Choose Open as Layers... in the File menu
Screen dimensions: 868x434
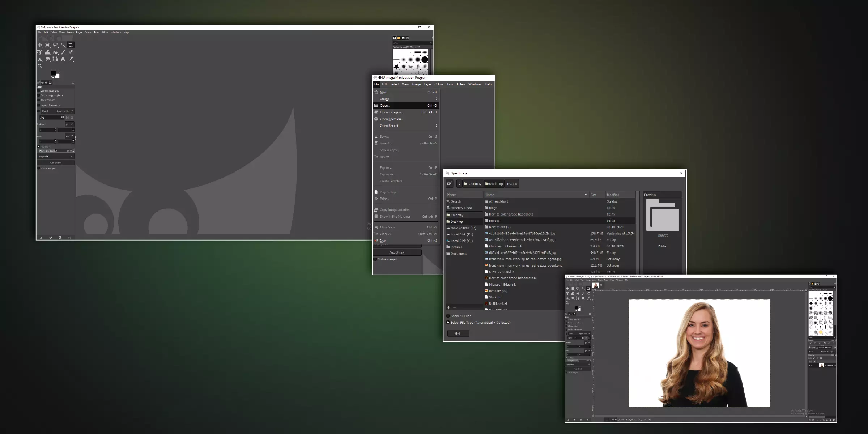tap(406, 112)
